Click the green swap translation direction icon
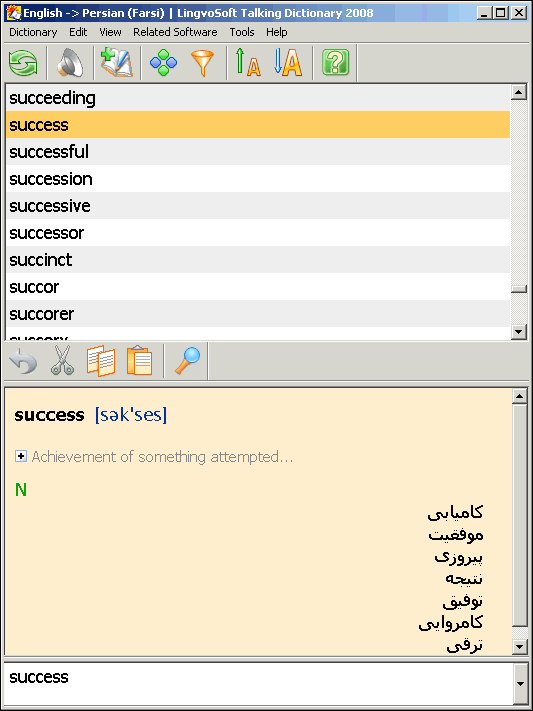 click(24, 63)
